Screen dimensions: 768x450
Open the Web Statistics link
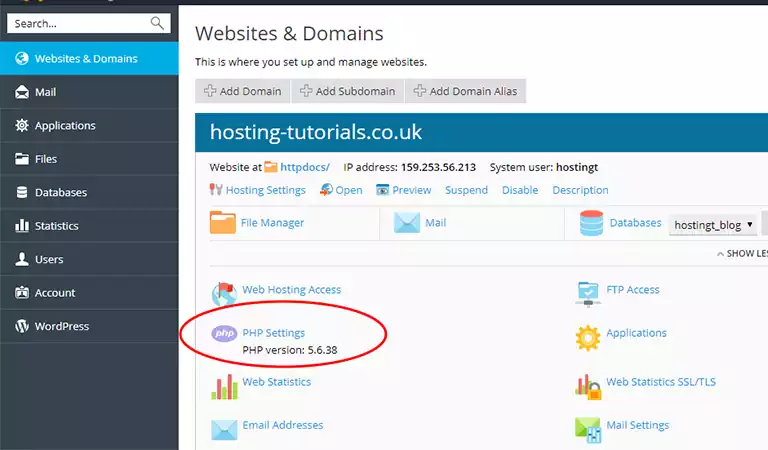tap(276, 381)
